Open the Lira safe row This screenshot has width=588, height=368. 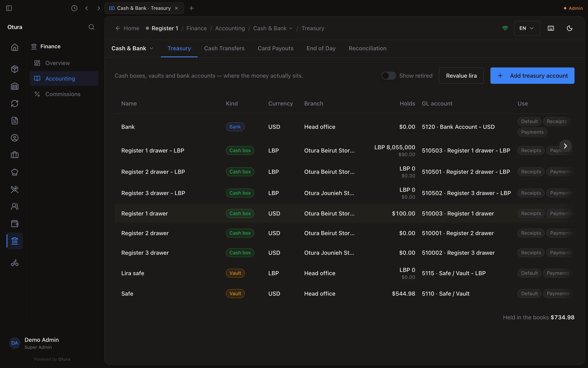pos(344,273)
